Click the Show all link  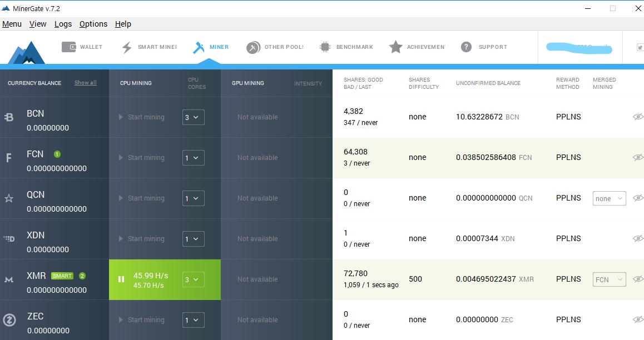click(x=86, y=83)
